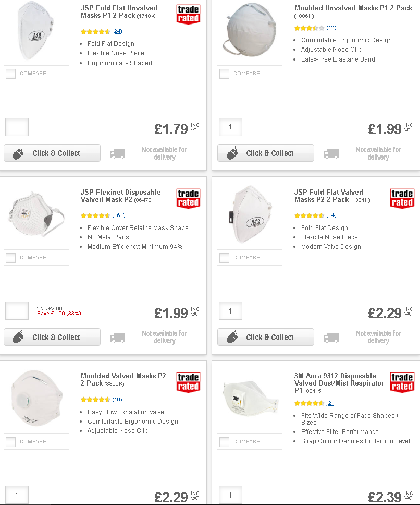
Task: Open the 161 reviews link for JSP Flexinet
Action: (x=119, y=215)
